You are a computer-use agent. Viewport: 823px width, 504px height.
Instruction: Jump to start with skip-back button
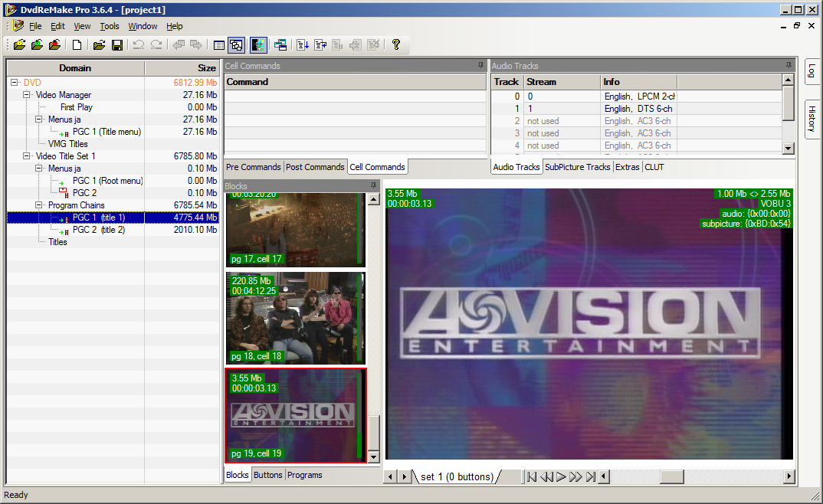tap(532, 476)
